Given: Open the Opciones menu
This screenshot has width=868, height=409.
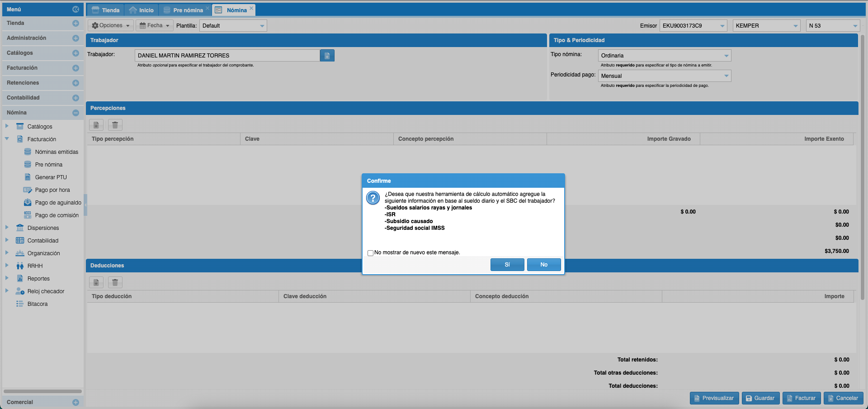Looking at the screenshot, I should (x=111, y=26).
